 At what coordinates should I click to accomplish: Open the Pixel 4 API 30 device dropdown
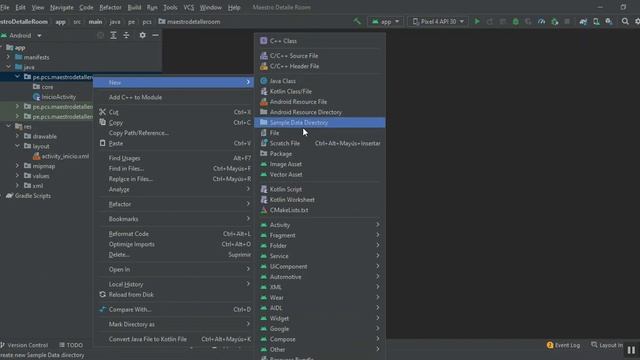438,22
